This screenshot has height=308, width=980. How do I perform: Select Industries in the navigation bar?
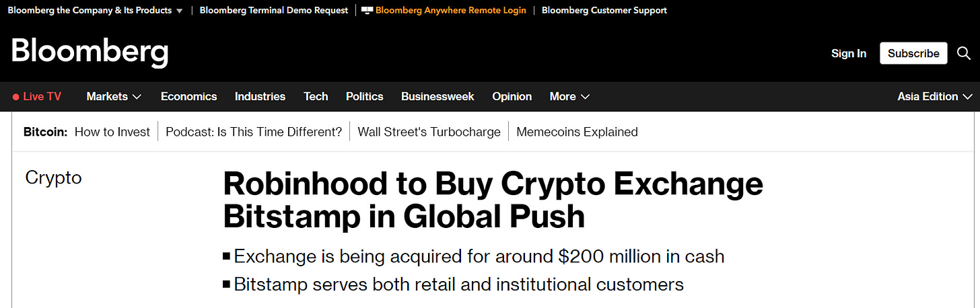point(260,97)
